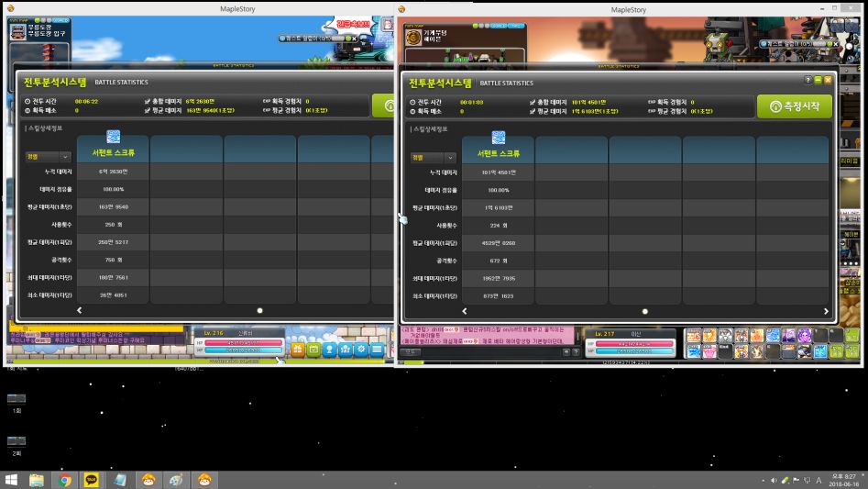Click the green 측정시작 button
Screen dimensions: 868x489
[x=795, y=106]
